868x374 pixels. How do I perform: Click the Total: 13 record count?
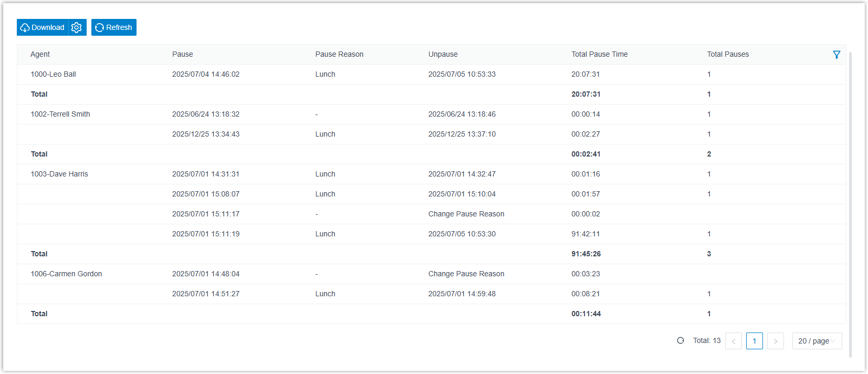707,340
